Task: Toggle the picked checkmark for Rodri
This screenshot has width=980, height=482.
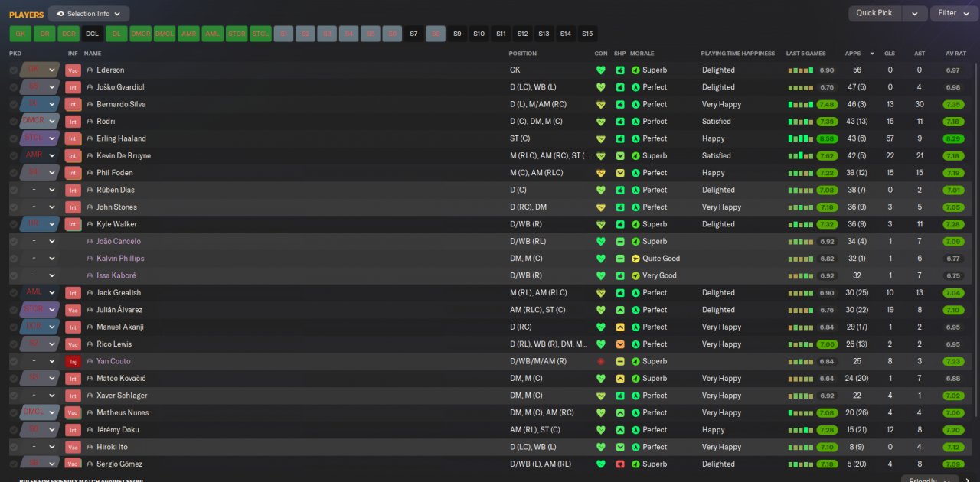Action: pyautogui.click(x=14, y=121)
